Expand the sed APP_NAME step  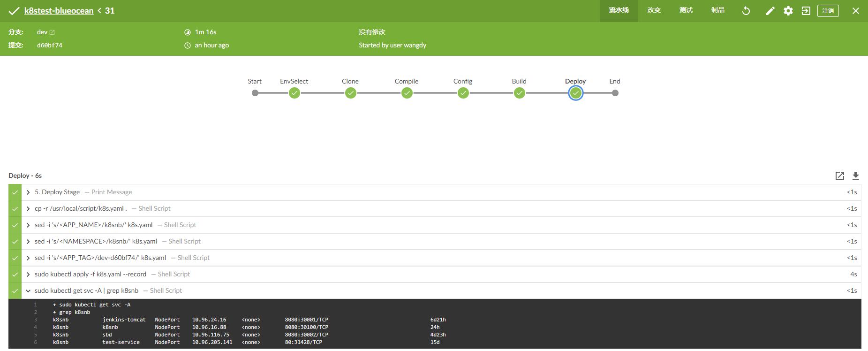click(28, 225)
